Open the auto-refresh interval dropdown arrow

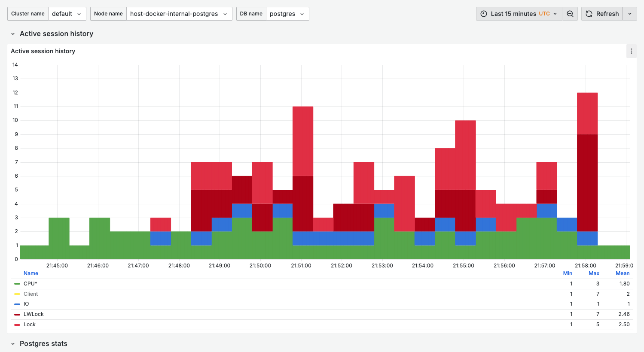(x=629, y=13)
